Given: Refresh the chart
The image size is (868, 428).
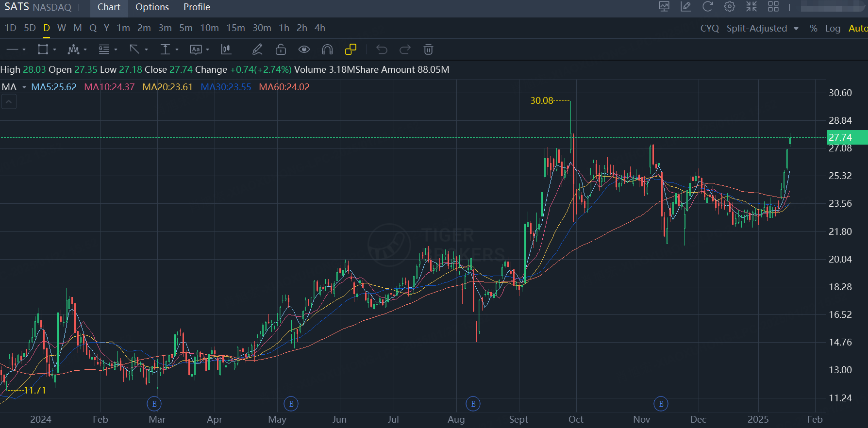Looking at the screenshot, I should pos(708,7).
